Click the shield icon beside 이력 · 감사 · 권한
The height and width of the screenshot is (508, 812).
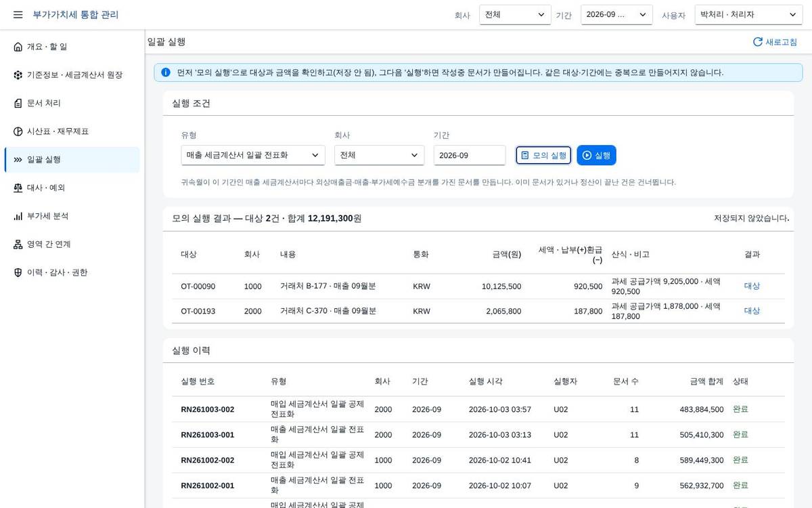tap(18, 272)
